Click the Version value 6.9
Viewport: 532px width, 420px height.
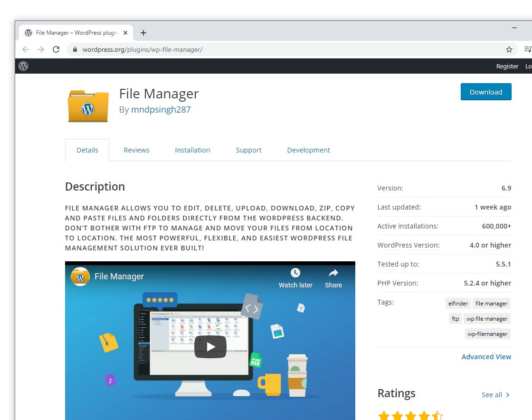(x=506, y=188)
